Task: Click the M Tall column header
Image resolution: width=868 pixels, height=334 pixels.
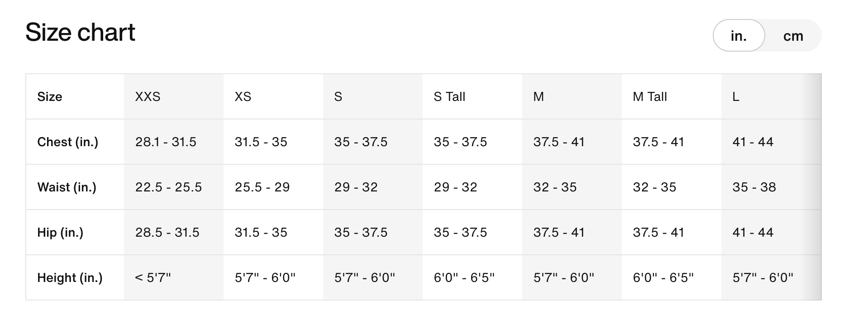Action: point(650,96)
